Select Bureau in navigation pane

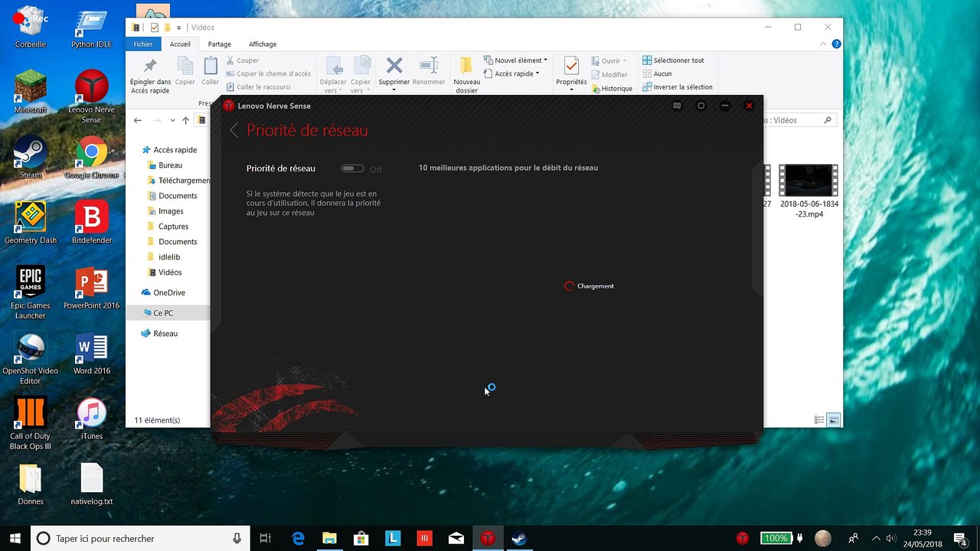[165, 165]
